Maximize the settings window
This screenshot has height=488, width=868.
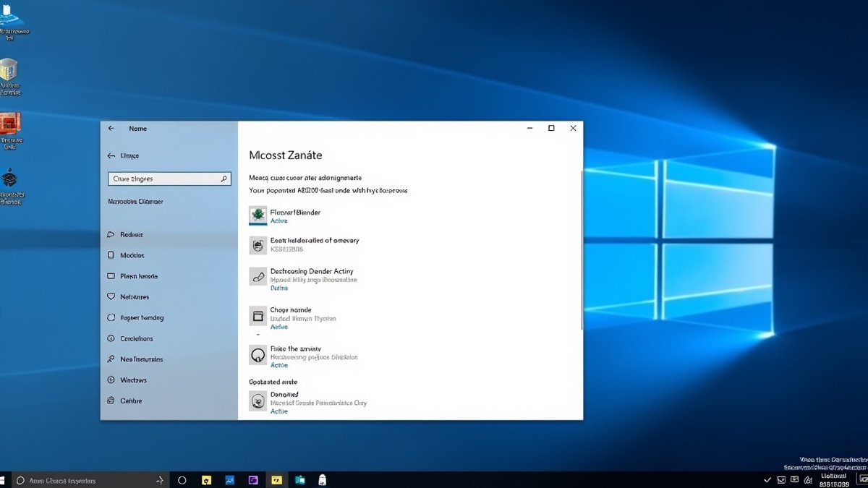point(551,128)
